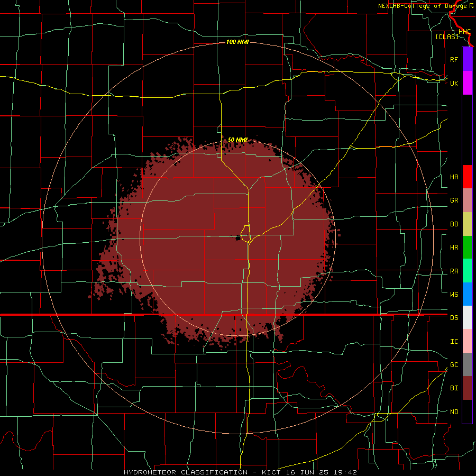Click the 19:42 timestamp
476x476 pixels.
(x=346, y=472)
